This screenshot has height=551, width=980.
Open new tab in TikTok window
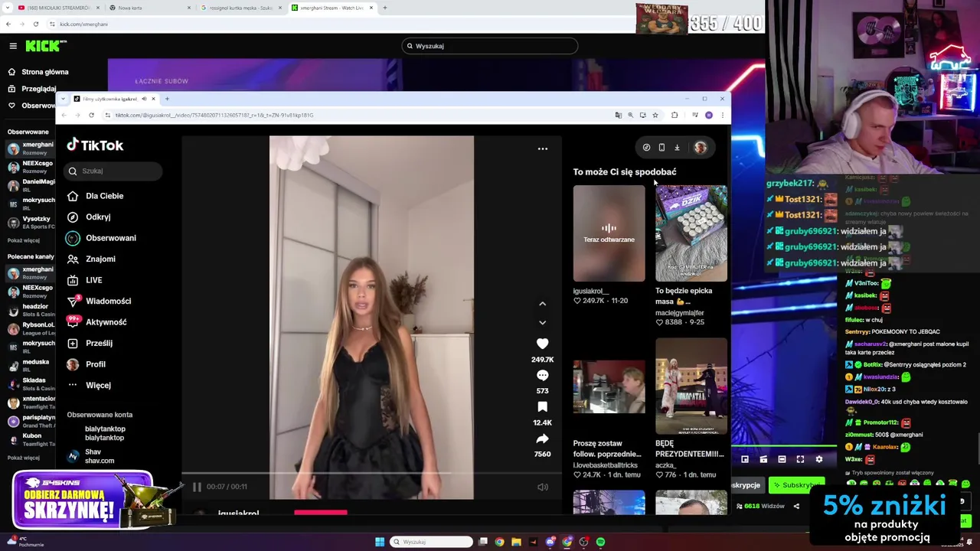point(167,99)
